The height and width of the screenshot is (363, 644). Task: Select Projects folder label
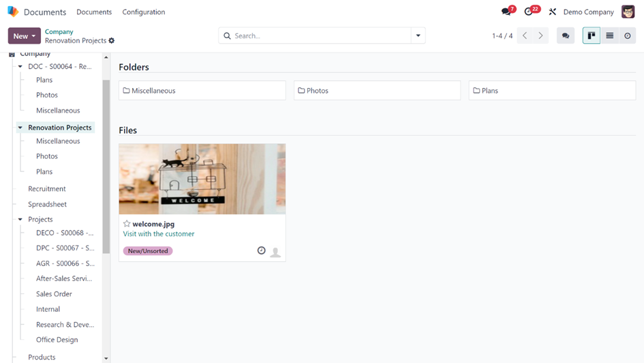coord(40,219)
